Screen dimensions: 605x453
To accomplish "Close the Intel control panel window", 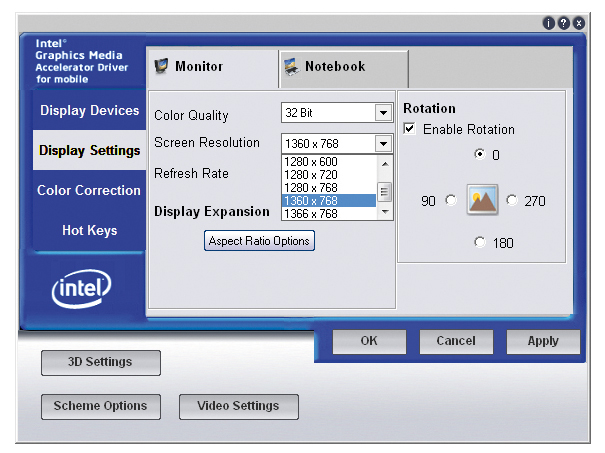I will click(578, 24).
